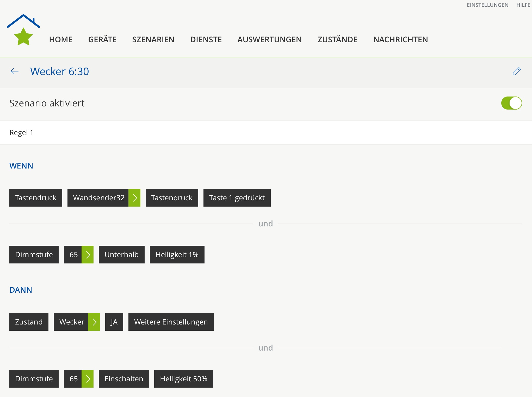Open the HILFE link

(523, 5)
